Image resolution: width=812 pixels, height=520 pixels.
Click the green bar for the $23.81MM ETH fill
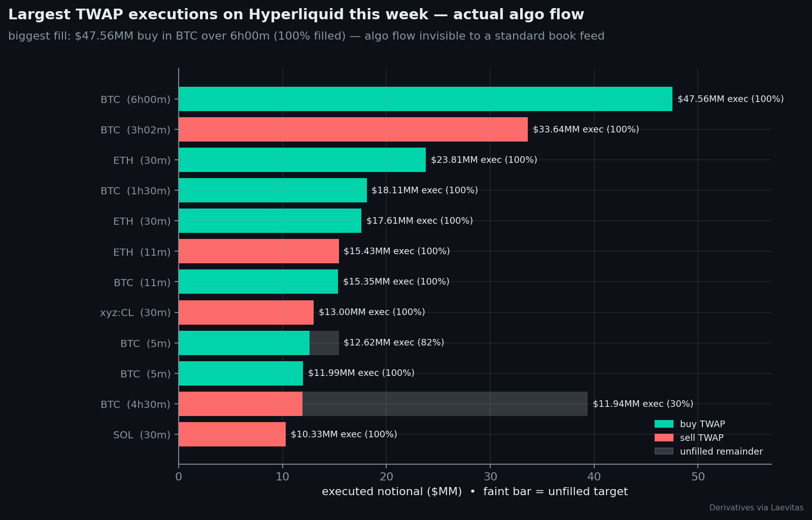pyautogui.click(x=302, y=160)
